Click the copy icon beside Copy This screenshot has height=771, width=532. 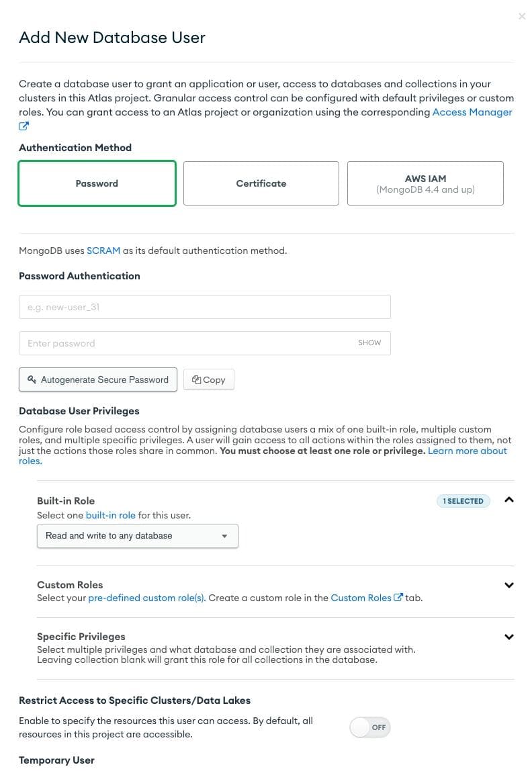click(x=196, y=379)
